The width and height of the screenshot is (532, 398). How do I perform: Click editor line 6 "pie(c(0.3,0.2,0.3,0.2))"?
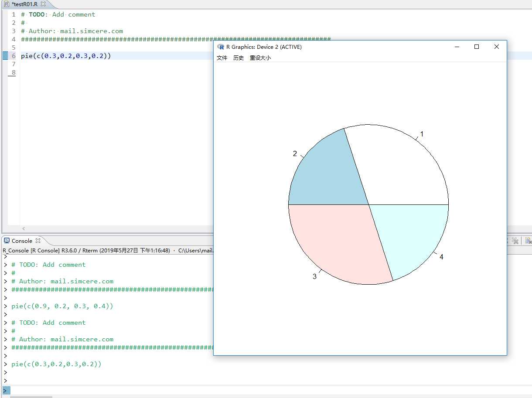pyautogui.click(x=66, y=56)
